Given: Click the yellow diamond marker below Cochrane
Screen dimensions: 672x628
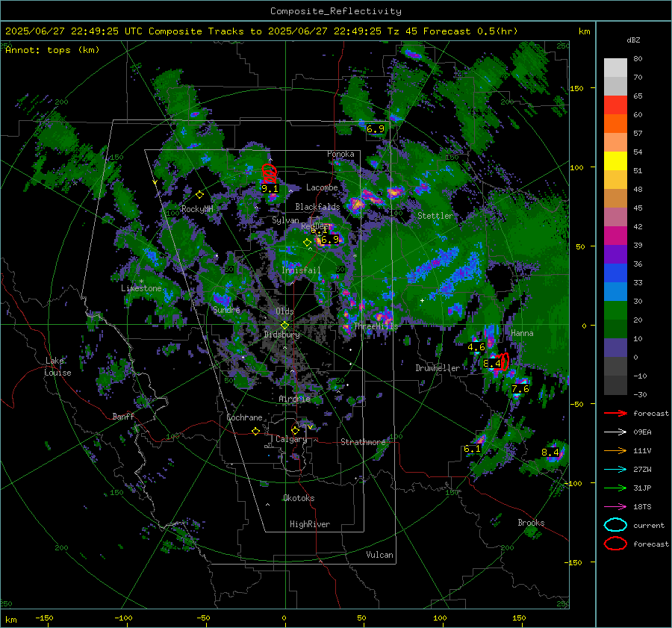Looking at the screenshot, I should 256,432.
